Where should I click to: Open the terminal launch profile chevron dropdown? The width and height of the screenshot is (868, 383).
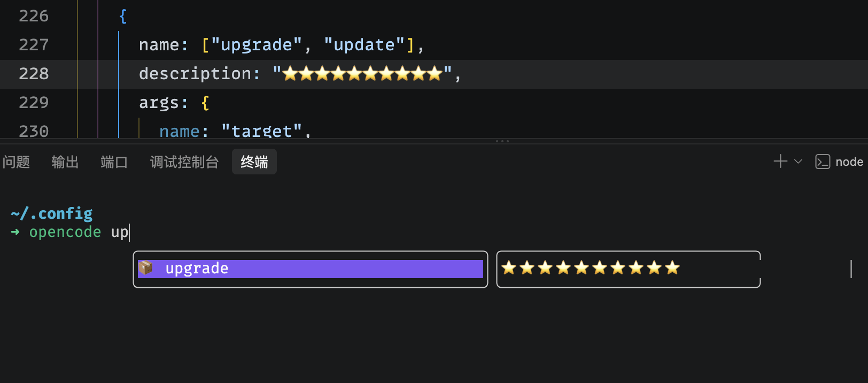(x=798, y=162)
